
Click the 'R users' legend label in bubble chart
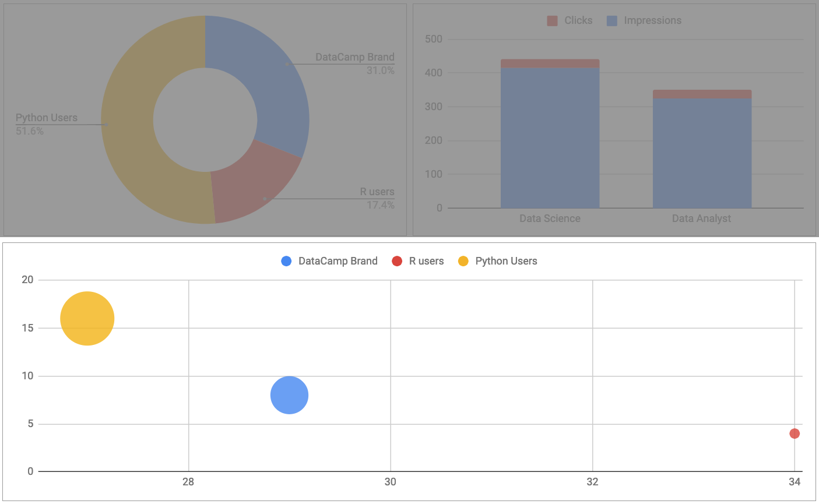point(427,261)
